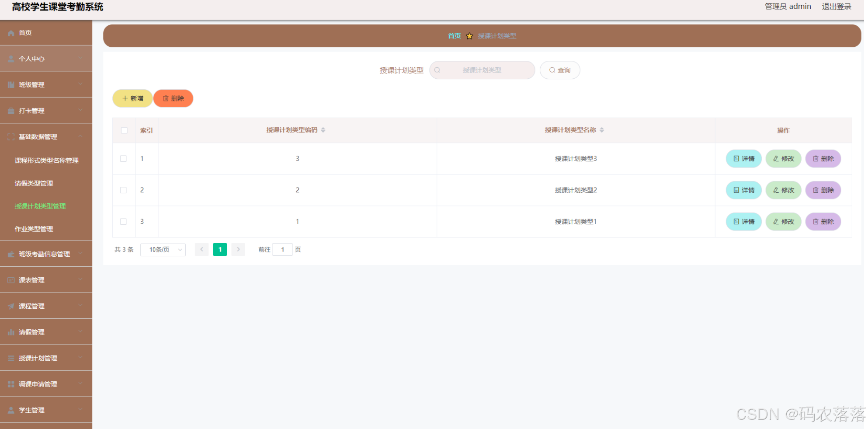868x429 pixels.
Task: Click the user icon beside 学生管理
Action: tap(11, 410)
